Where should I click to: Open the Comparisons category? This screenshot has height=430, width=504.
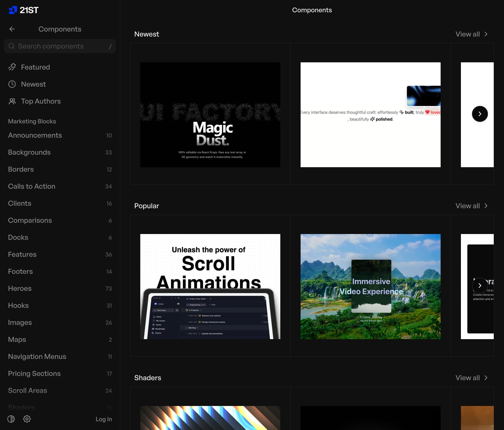pyautogui.click(x=60, y=220)
